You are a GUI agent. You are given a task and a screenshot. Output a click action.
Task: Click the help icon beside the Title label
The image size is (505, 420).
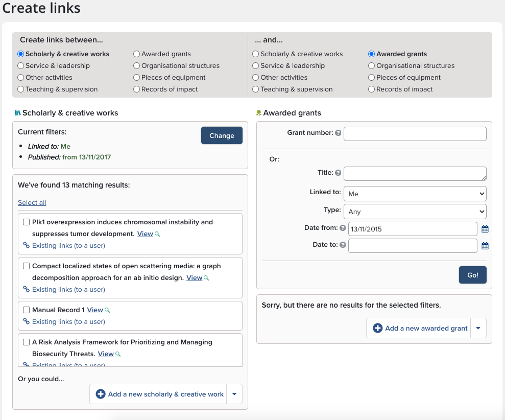pyautogui.click(x=338, y=173)
